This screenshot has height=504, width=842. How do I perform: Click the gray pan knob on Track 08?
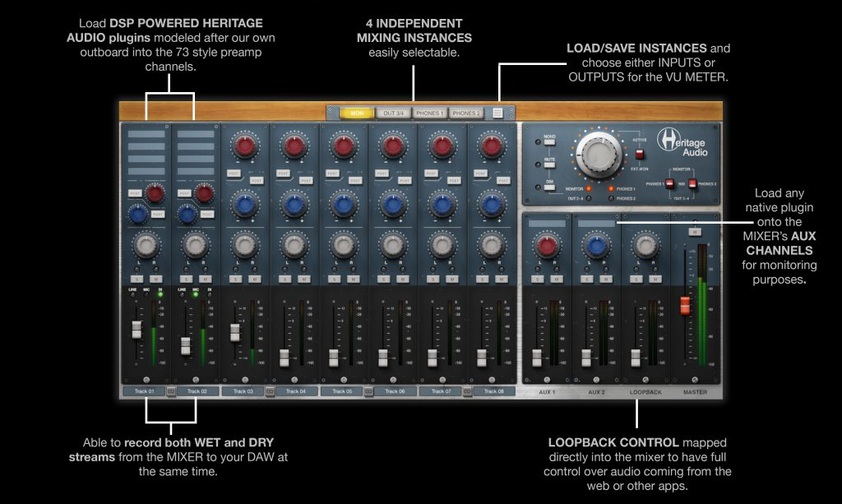click(x=492, y=245)
